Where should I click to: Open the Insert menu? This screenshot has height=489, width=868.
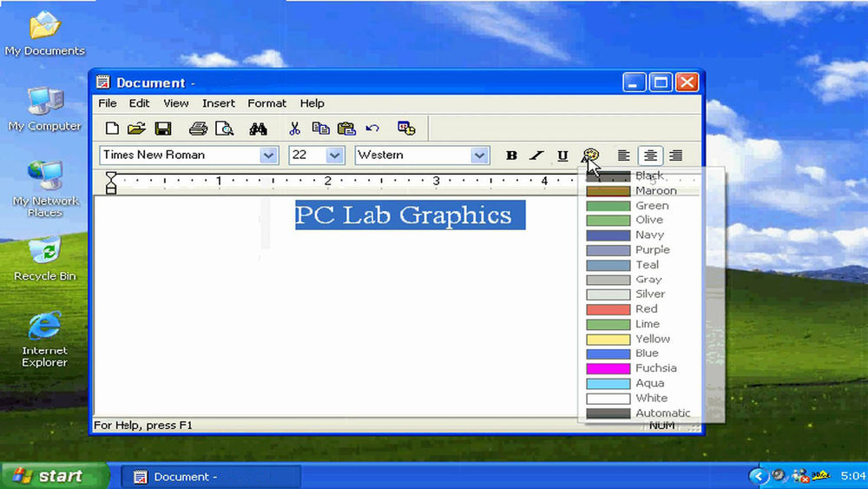219,103
